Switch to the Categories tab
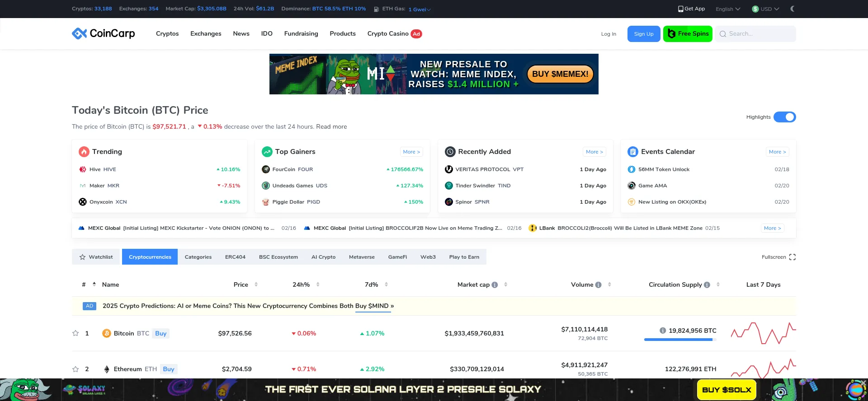Screen dimensions: 868x401 point(198,257)
